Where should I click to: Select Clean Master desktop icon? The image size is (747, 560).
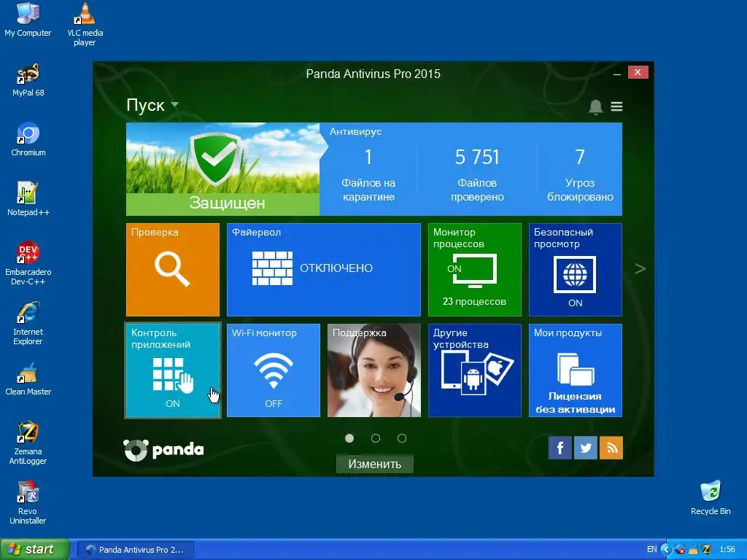[x=28, y=379]
